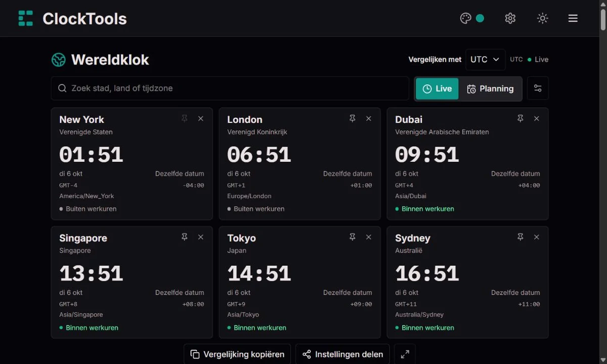The width and height of the screenshot is (607, 364).
Task: Click Tokyo time 14:51
Action: 259,274
